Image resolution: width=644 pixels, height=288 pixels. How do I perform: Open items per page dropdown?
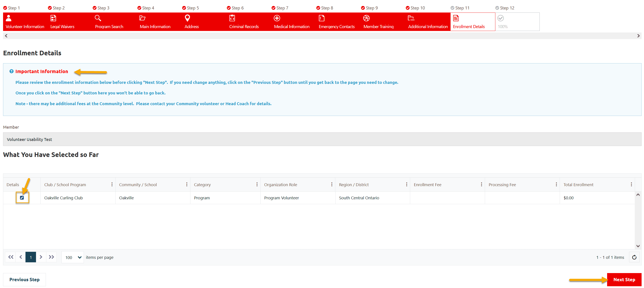73,257
